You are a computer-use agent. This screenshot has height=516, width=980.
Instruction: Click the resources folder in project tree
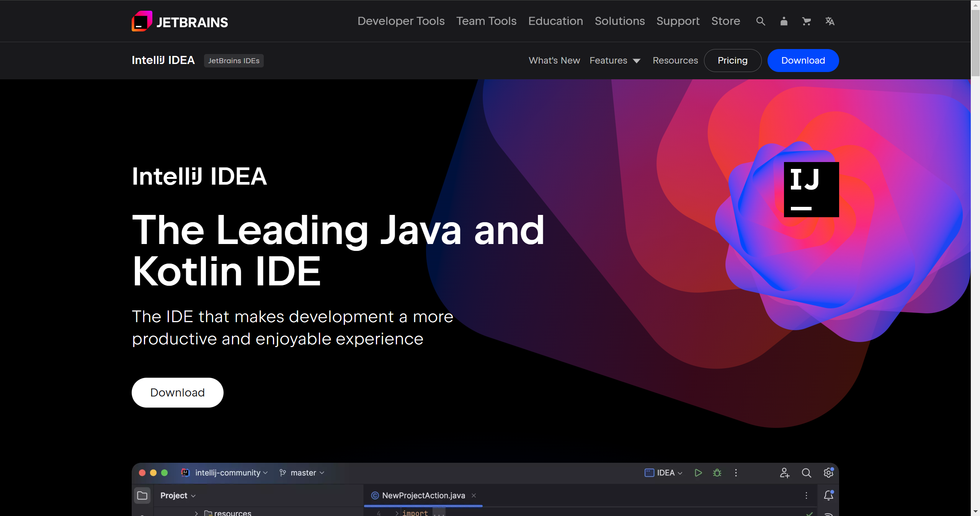pyautogui.click(x=228, y=513)
